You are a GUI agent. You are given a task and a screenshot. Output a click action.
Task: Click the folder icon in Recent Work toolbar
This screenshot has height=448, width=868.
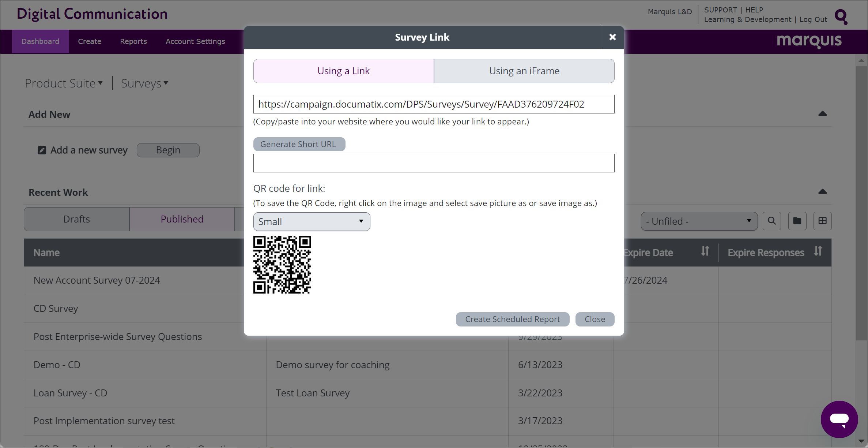pyautogui.click(x=797, y=221)
